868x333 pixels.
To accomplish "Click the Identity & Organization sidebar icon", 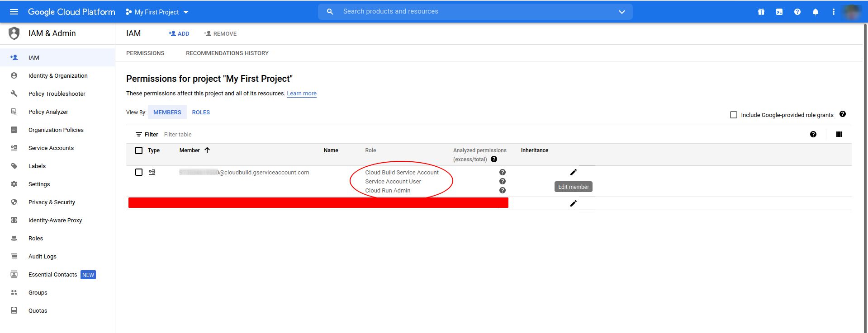I will [14, 75].
